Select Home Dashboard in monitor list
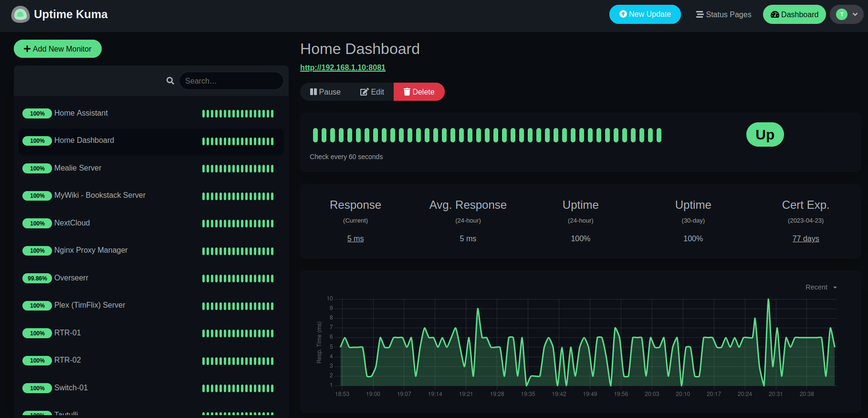Screen dimensions: 868x418 [x=151, y=141]
